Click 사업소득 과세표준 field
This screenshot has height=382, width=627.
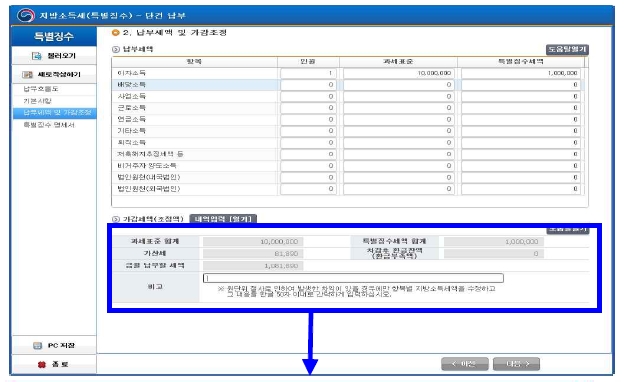pyautogui.click(x=399, y=96)
